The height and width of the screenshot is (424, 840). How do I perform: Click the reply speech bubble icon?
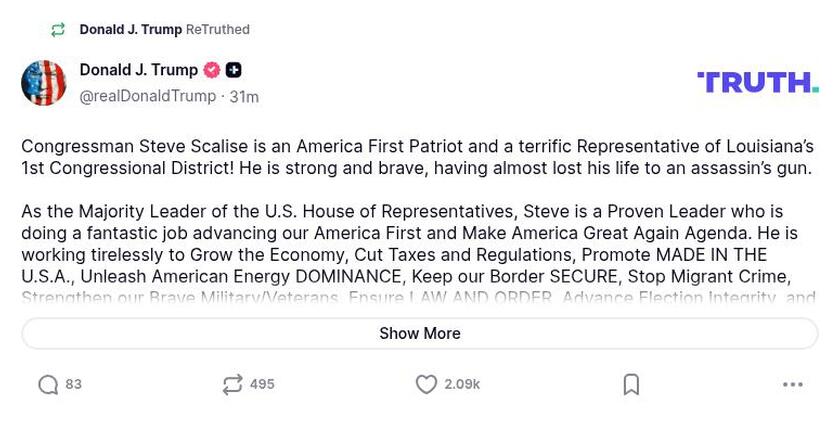[x=48, y=385]
